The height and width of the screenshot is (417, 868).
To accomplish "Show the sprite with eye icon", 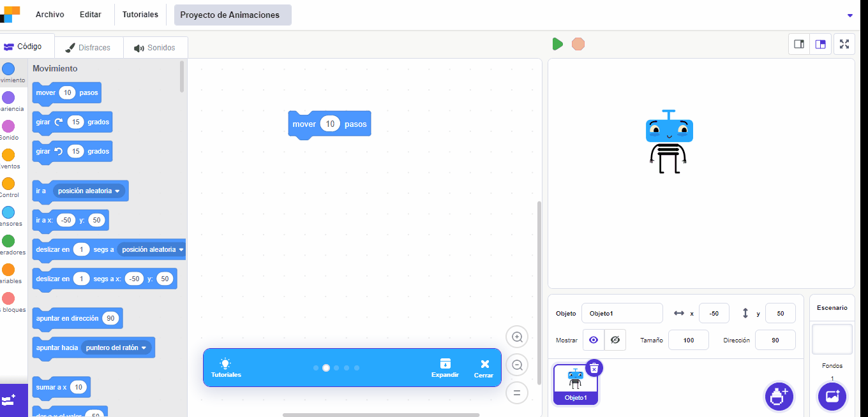I will tap(594, 340).
